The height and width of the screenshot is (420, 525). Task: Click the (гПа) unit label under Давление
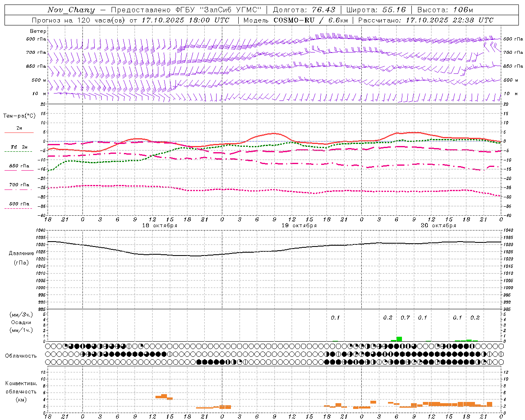point(21,262)
